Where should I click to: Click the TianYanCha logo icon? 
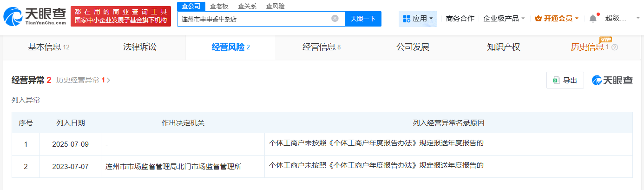13,17
